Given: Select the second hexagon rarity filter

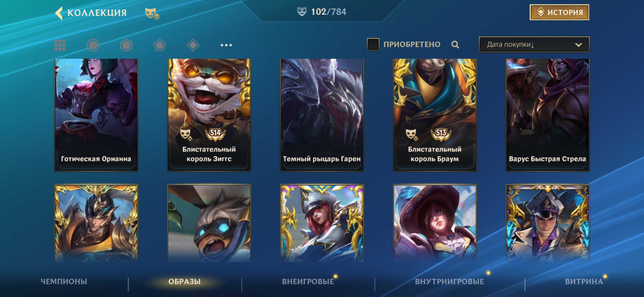Looking at the screenshot, I should pyautogui.click(x=126, y=45).
